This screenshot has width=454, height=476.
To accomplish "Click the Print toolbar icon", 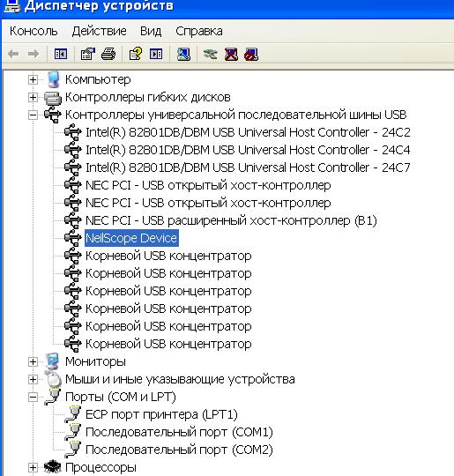I will click(108, 55).
